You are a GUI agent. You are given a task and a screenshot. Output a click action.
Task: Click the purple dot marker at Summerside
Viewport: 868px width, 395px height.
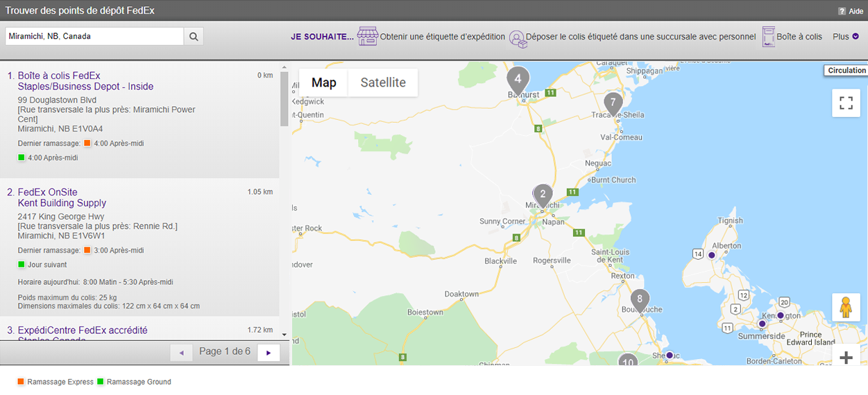[x=762, y=324]
